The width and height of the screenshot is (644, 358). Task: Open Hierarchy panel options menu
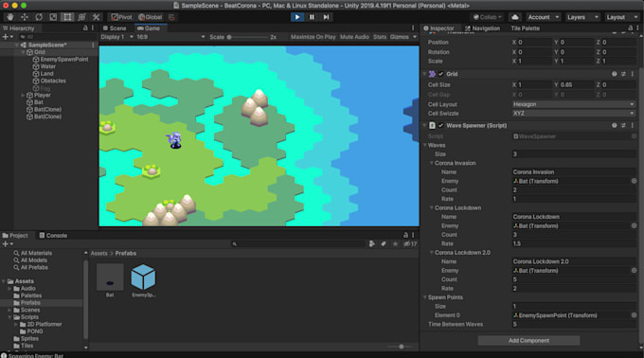pyautogui.click(x=93, y=27)
